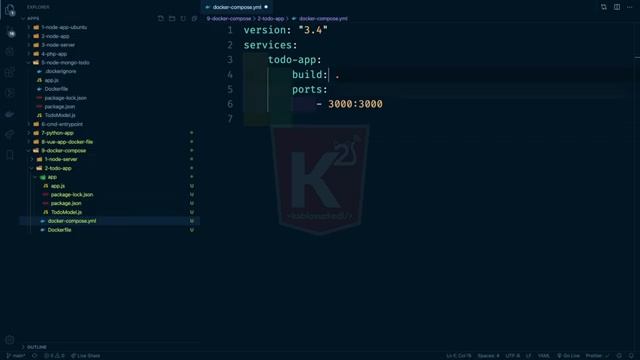Expand the 4-php-app folder chevron

pos(29,54)
